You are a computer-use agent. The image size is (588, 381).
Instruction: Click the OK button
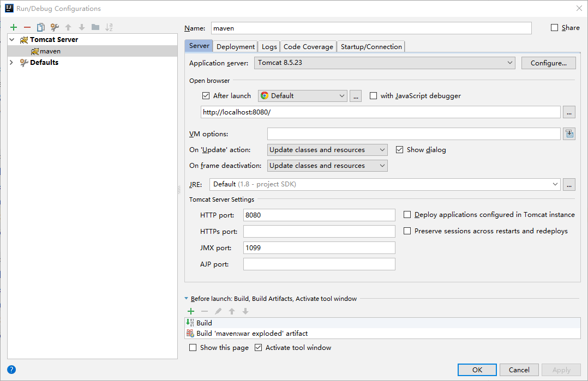point(477,370)
